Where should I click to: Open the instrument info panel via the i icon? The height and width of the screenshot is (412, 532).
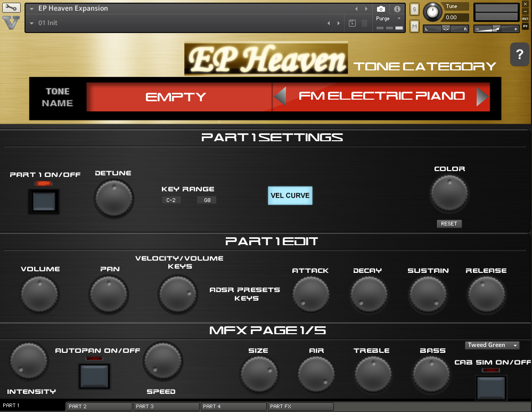click(x=397, y=9)
